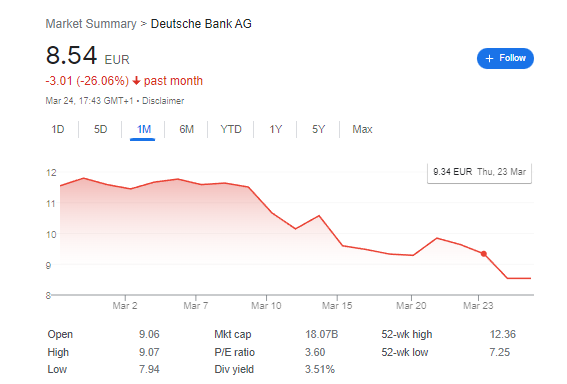Screen dimensions: 567x384
Task: Open the Disclaimer link
Action: (x=163, y=101)
